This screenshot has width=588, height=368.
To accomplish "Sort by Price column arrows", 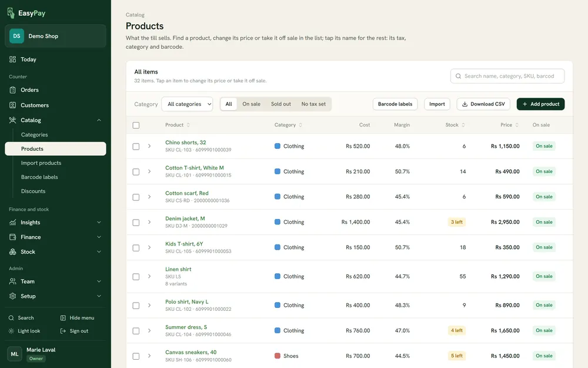I will 517,125.
